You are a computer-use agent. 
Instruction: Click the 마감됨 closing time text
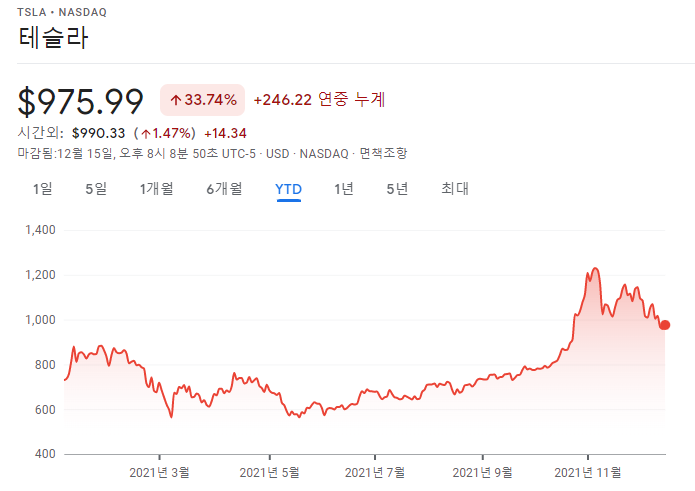pos(137,154)
